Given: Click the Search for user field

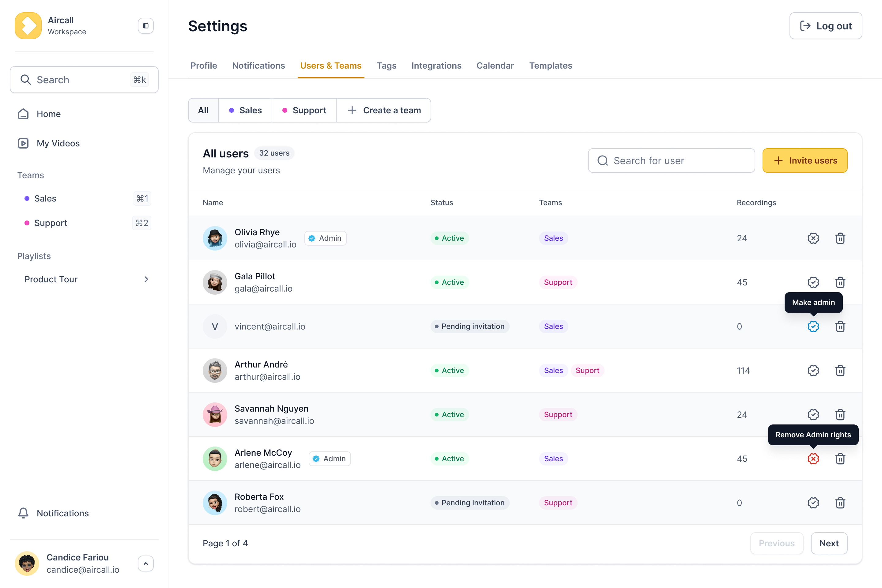Looking at the screenshot, I should [x=671, y=160].
